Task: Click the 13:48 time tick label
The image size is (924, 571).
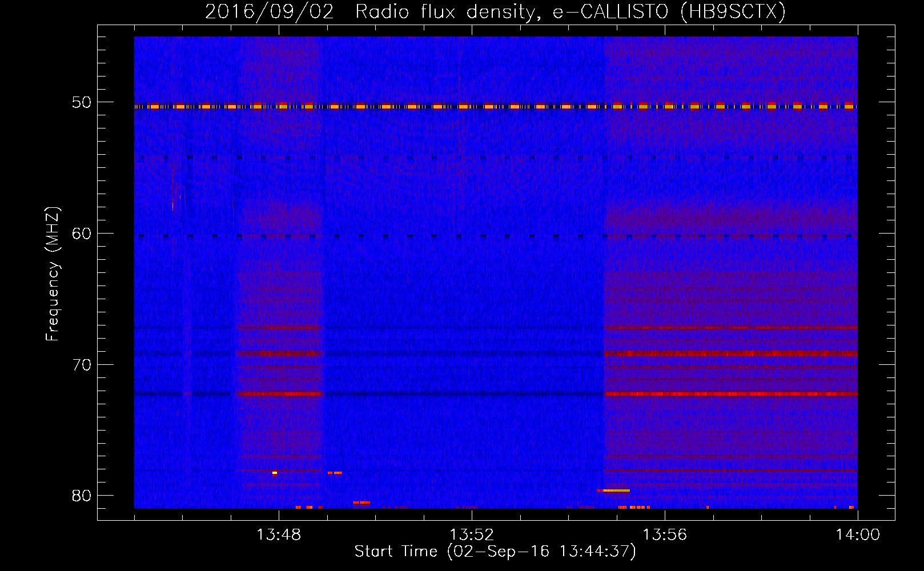Action: pos(279,535)
